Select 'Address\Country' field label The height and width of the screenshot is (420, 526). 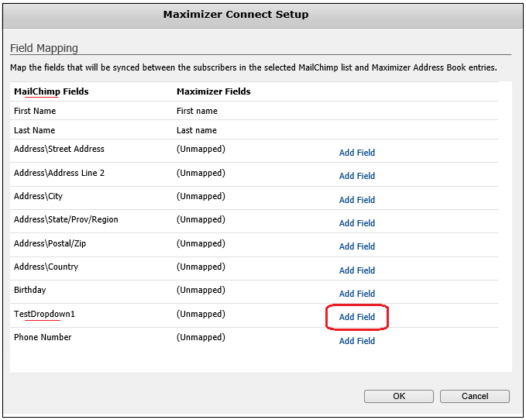tap(46, 267)
